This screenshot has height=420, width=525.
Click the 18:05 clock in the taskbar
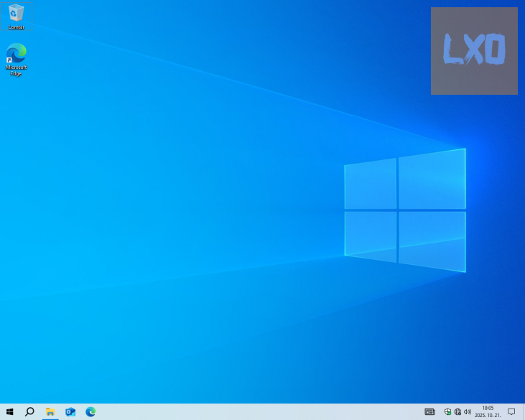(488, 408)
